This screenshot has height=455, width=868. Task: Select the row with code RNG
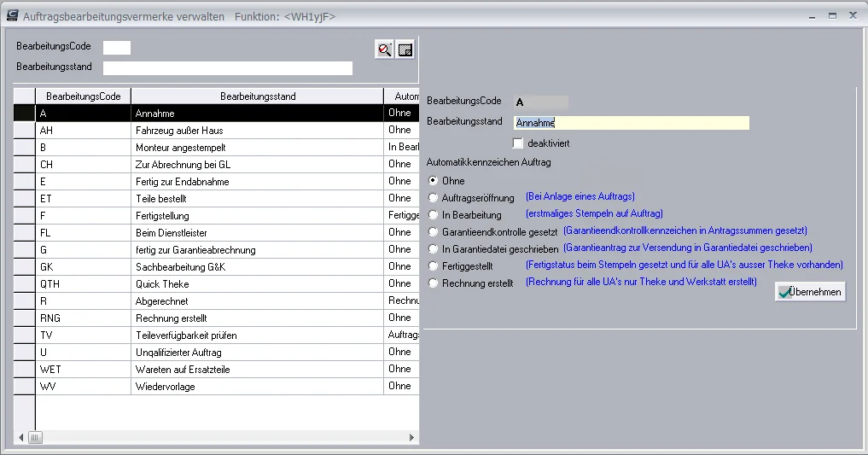coord(217,318)
